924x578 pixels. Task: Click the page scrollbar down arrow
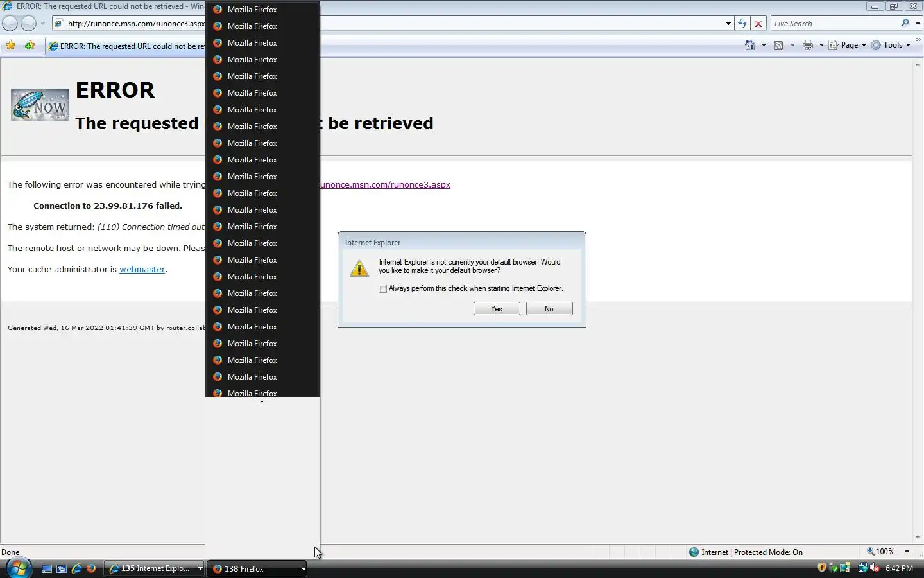[x=918, y=538]
